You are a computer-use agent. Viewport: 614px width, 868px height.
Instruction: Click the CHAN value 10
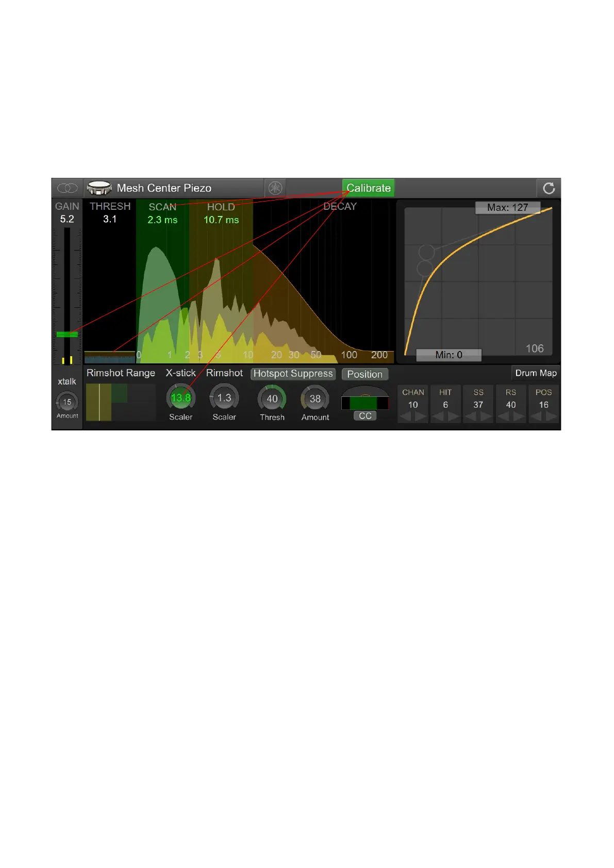[x=413, y=405]
